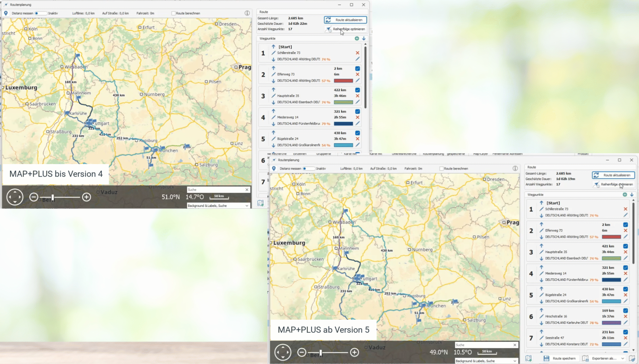The width and height of the screenshot is (639, 364).
Task: Select Map-Layer in the menu bar
Action: coord(480,154)
